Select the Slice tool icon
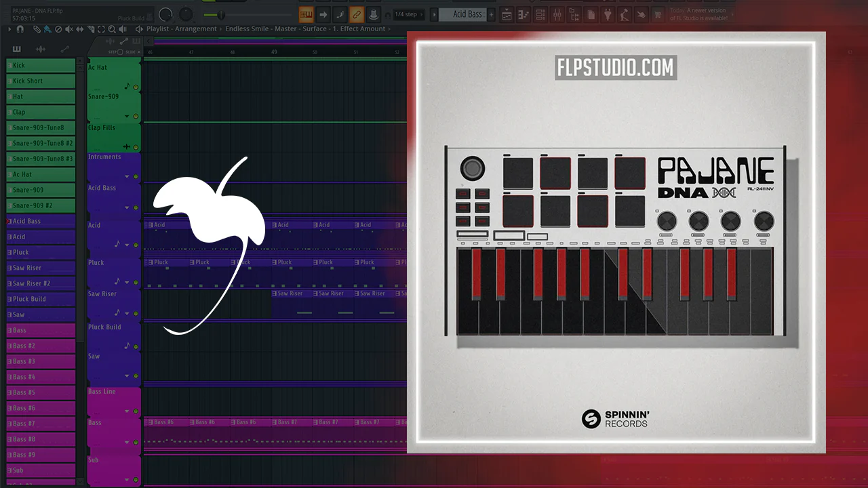868x488 pixels. click(x=91, y=29)
